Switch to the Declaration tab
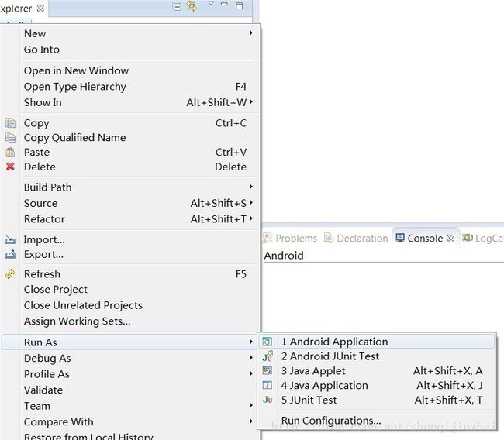 click(x=356, y=238)
